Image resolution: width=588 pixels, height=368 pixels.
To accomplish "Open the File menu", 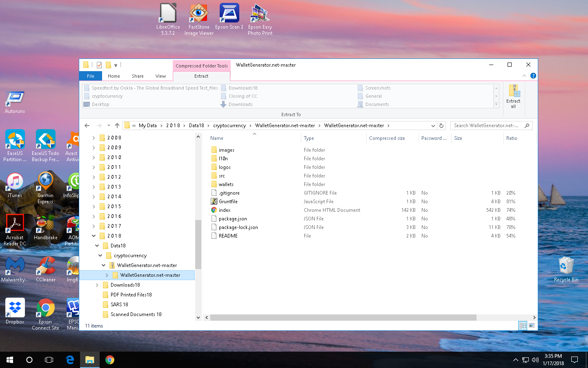I will pos(90,76).
